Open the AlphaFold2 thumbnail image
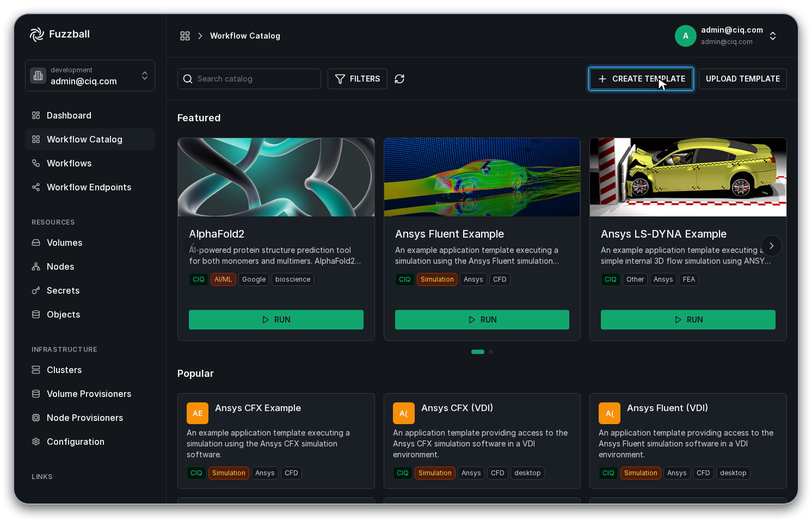 (276, 177)
